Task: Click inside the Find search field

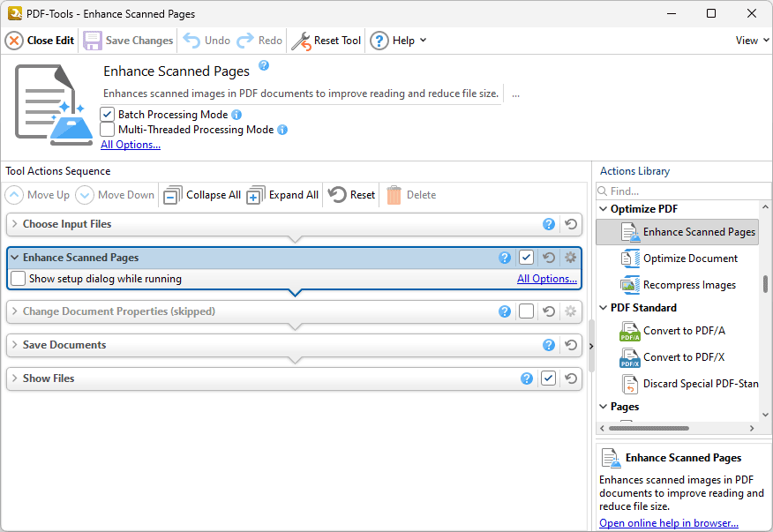Action: click(x=679, y=191)
